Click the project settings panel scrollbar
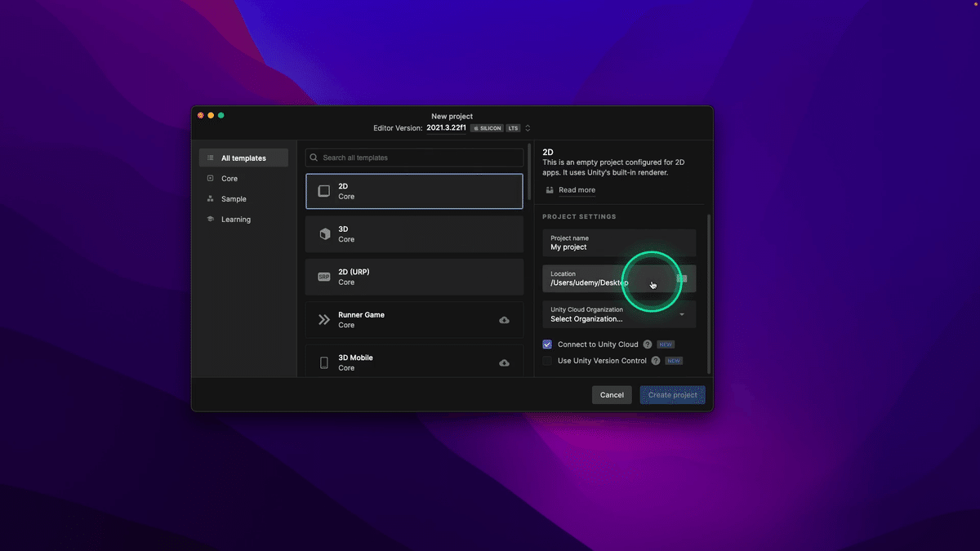 (x=709, y=294)
